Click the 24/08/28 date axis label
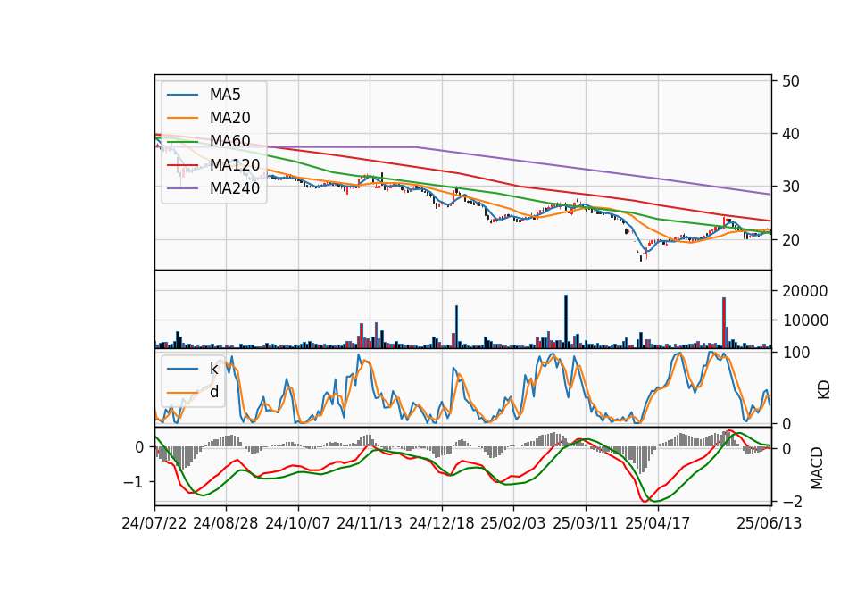The image size is (857, 616). 226,523
